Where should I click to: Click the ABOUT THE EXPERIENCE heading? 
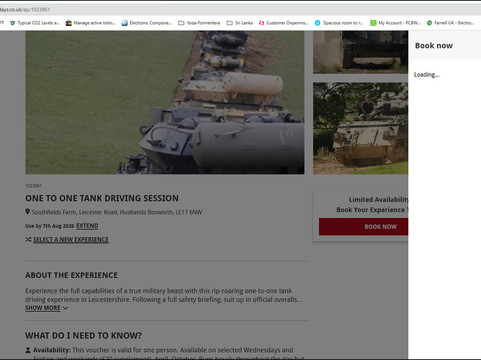(x=71, y=275)
